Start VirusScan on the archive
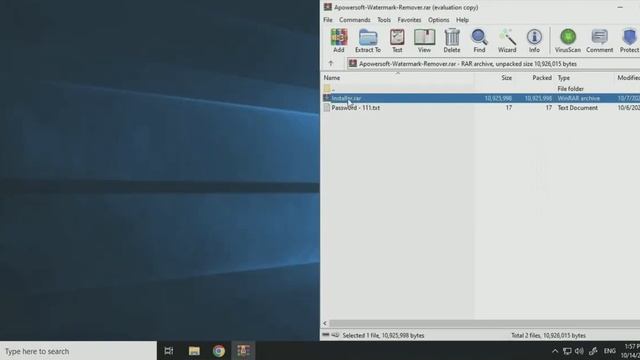Viewport: 640px width, 360px height. coord(567,40)
